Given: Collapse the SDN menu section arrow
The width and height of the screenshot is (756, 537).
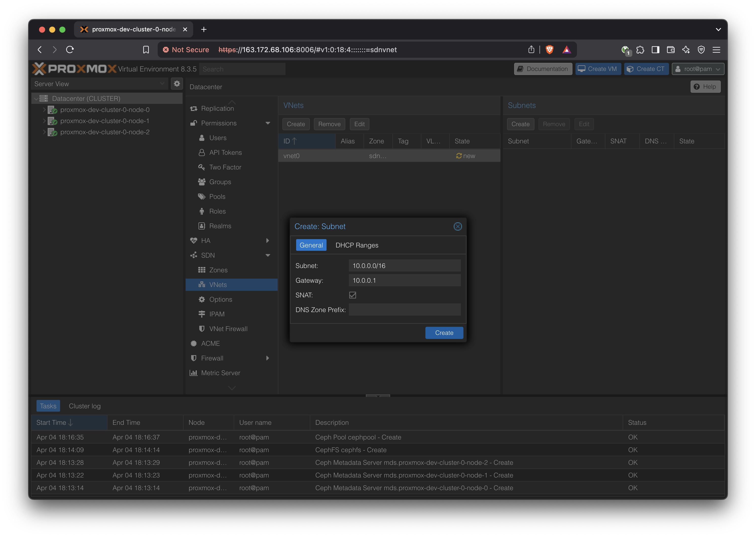Looking at the screenshot, I should click(x=268, y=255).
